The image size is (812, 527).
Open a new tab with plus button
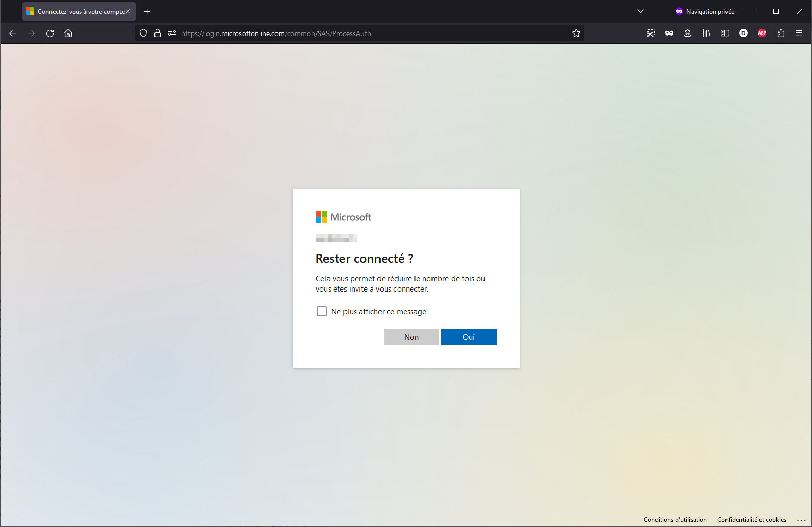coord(147,11)
